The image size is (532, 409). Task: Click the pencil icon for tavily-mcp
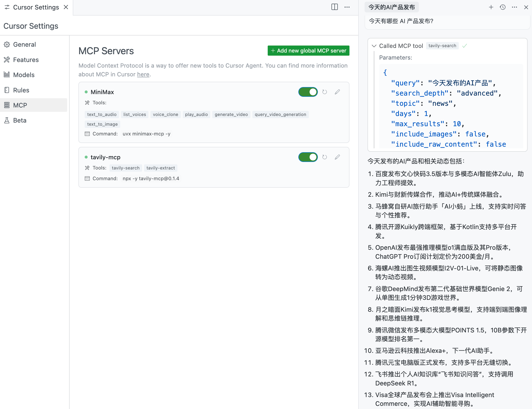[x=337, y=157]
